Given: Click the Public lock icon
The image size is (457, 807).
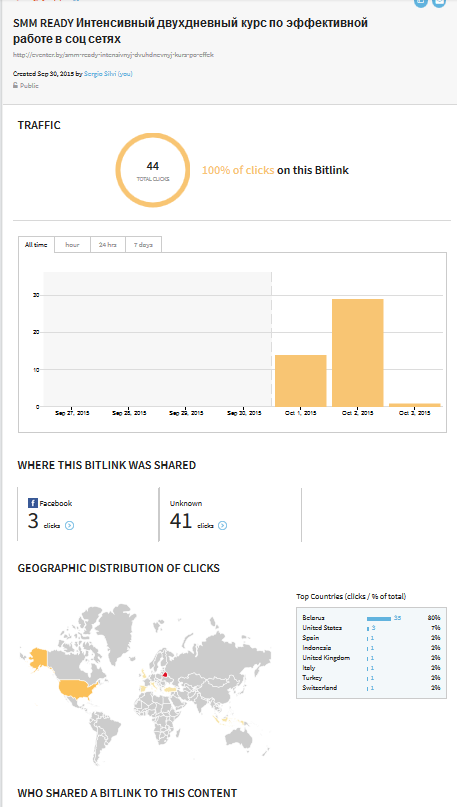Looking at the screenshot, I should coord(15,85).
